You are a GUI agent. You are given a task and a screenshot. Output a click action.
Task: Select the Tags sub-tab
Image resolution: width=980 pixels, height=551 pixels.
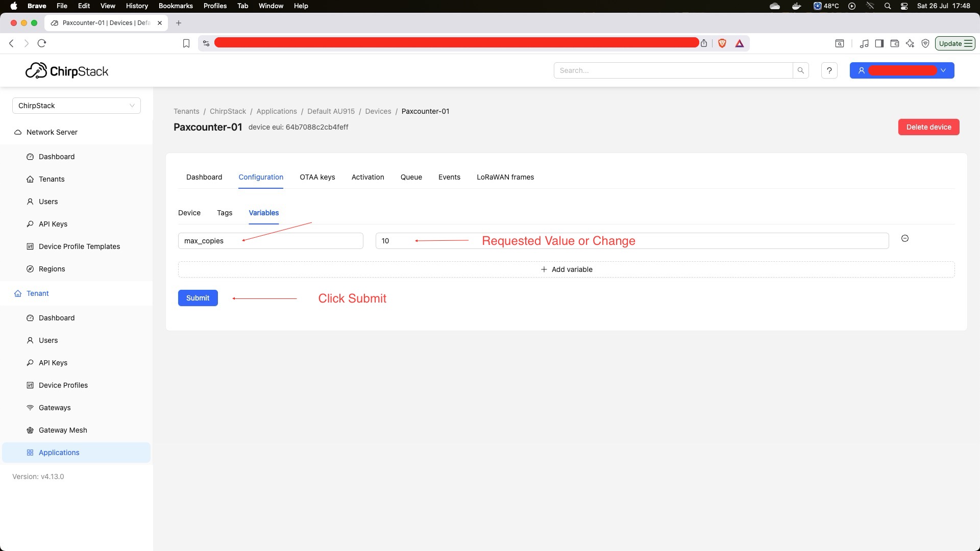(225, 213)
